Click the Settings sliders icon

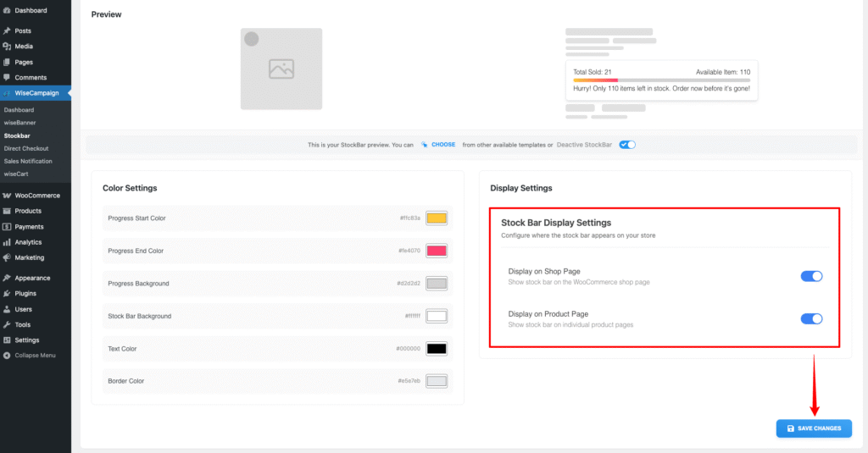[7, 340]
